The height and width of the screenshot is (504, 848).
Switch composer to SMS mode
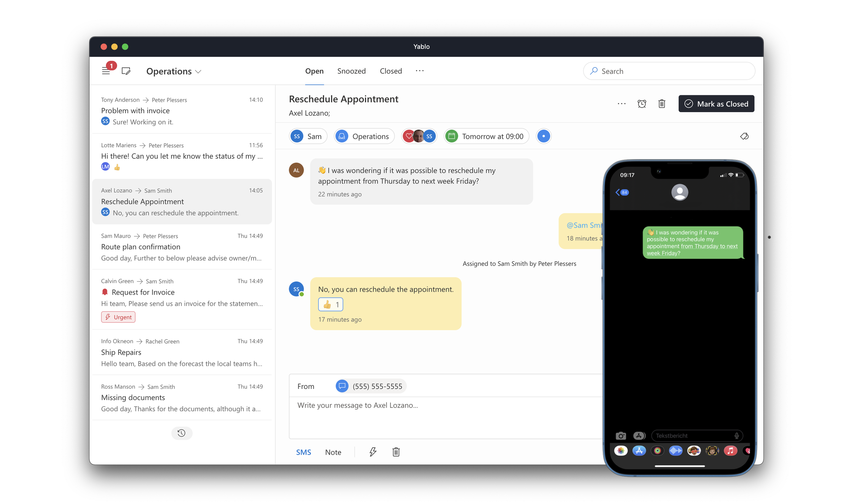[x=303, y=452]
